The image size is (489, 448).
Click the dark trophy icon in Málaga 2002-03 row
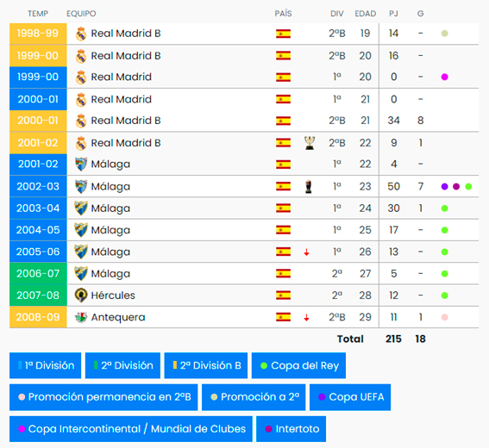(309, 187)
